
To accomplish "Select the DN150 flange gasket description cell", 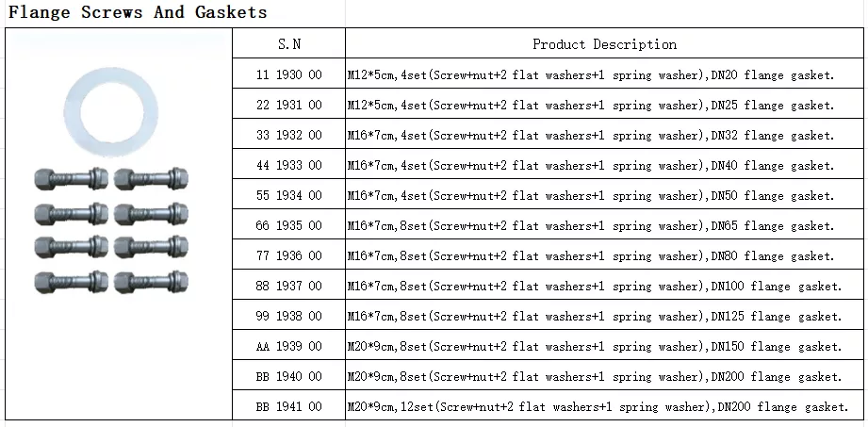I will [x=595, y=346].
